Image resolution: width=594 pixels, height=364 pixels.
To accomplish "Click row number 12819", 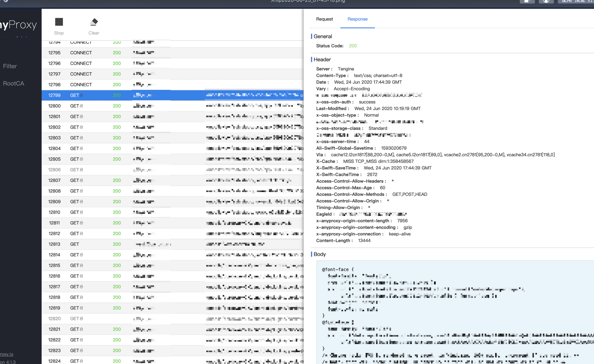I will tap(54, 308).
